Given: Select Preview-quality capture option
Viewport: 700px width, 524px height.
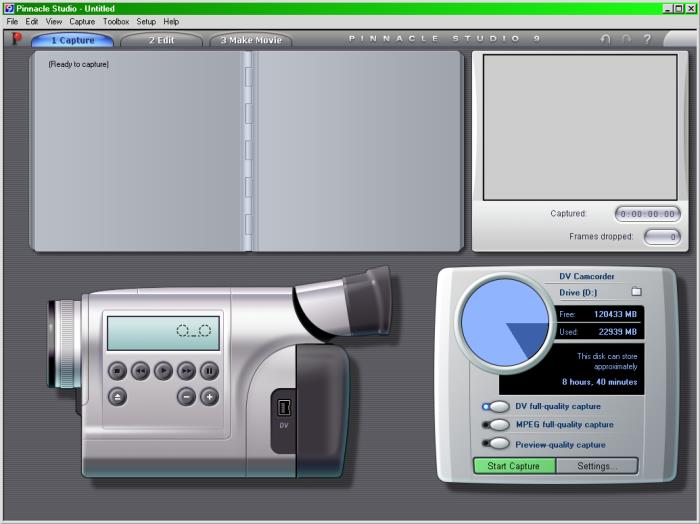Looking at the screenshot, I should pos(496,443).
